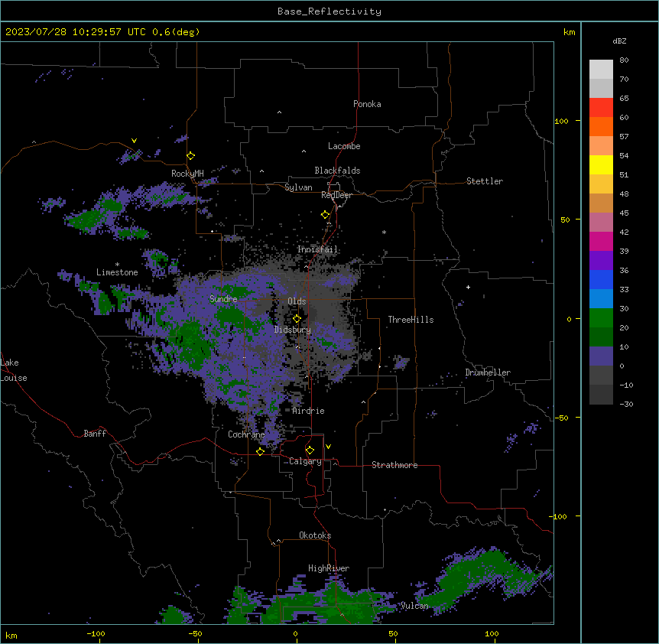This screenshot has width=659, height=644.
Task: Click the Olds town label
Action: click(297, 301)
